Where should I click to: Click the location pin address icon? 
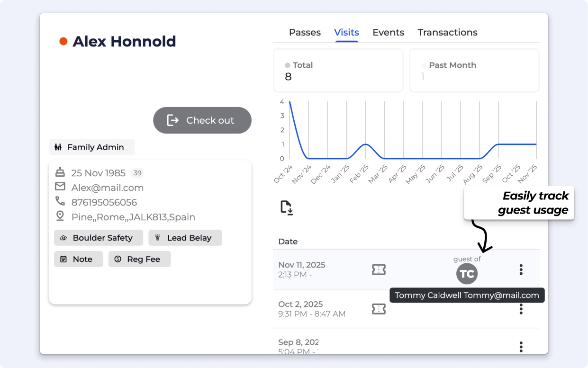point(60,216)
